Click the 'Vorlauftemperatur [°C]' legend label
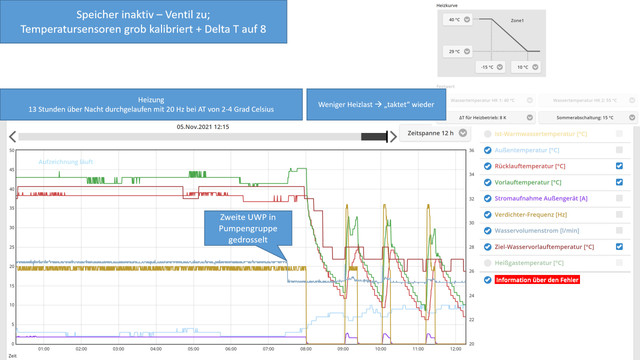 click(528, 182)
